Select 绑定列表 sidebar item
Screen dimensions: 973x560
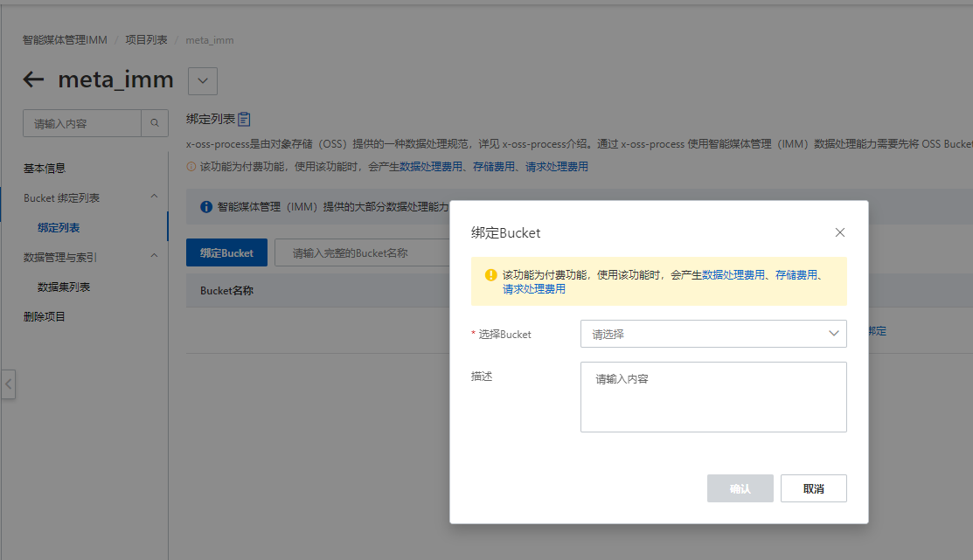pyautogui.click(x=59, y=228)
